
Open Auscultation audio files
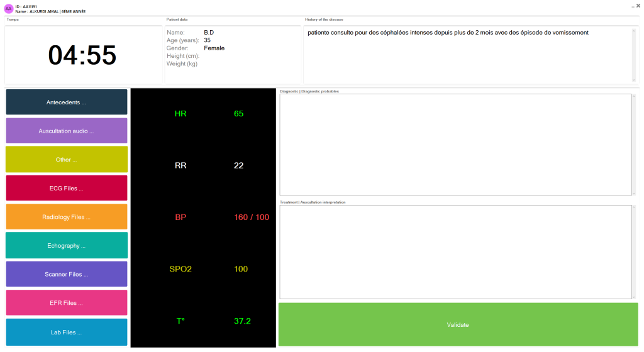tap(66, 131)
